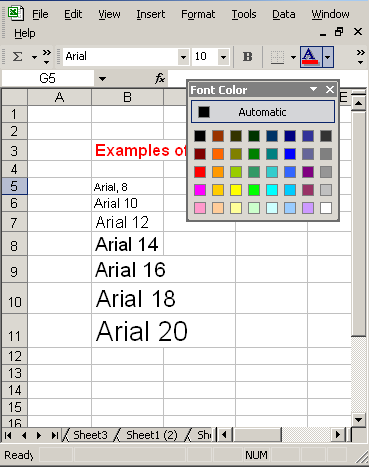The height and width of the screenshot is (467, 369).
Task: Select the orange swatch in second row
Action: [218, 154]
